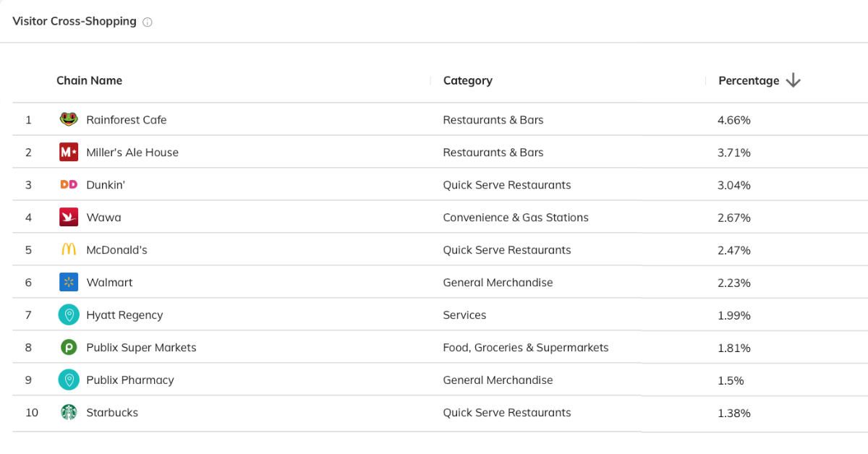
Task: Select the Wawa chain name text
Action: [x=103, y=218]
